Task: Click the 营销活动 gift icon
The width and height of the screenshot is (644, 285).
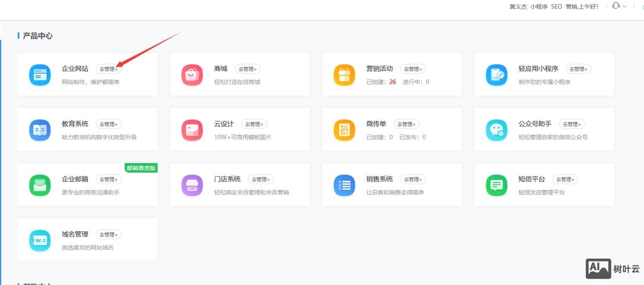Action: coord(344,75)
